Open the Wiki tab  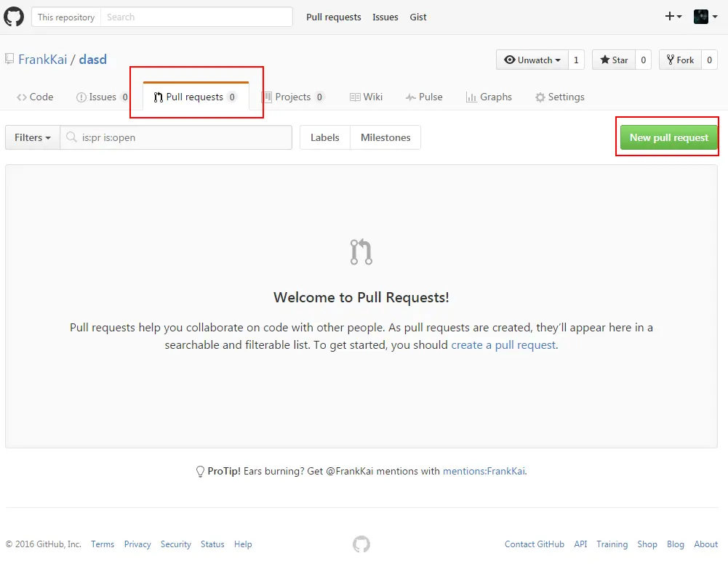[x=367, y=97]
